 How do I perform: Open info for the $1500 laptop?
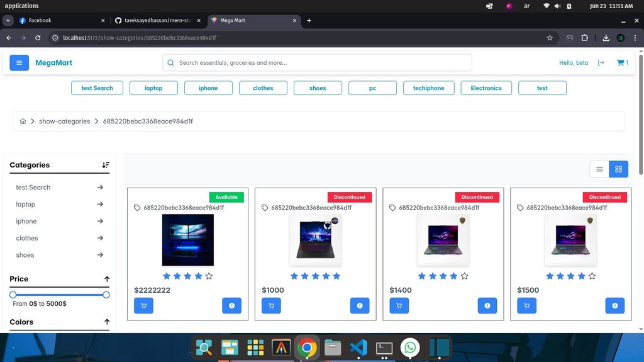614,305
